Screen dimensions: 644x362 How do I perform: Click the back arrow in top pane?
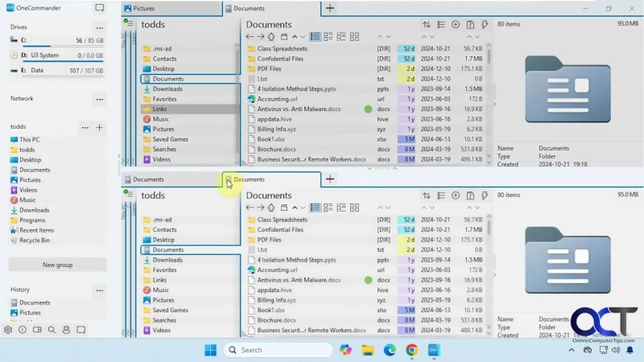click(x=250, y=37)
